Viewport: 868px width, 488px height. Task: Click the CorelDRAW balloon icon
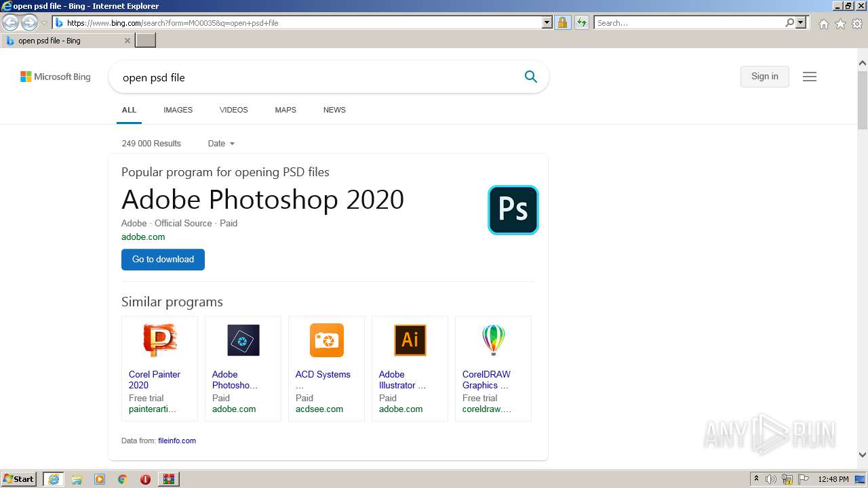click(x=493, y=340)
